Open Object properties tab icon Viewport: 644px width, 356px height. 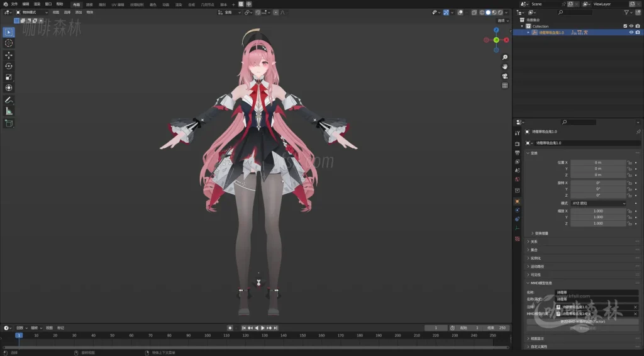tap(517, 201)
